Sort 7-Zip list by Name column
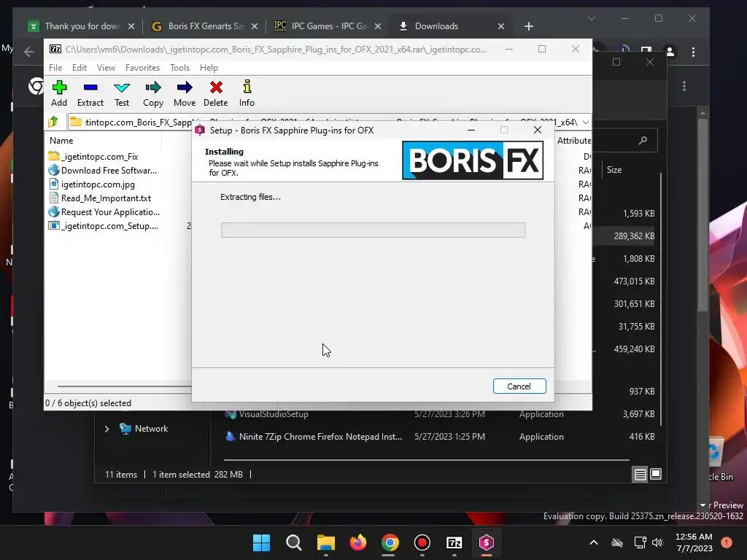This screenshot has width=747, height=560. [x=61, y=141]
